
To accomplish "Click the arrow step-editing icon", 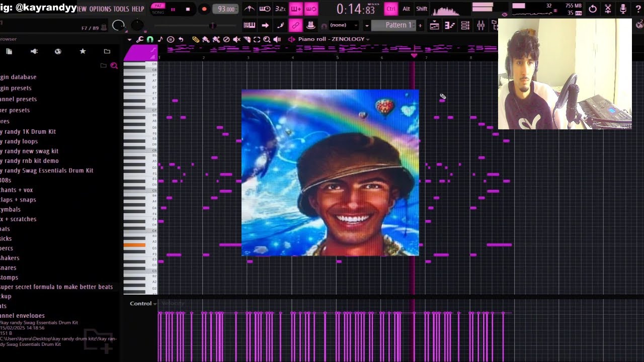I will (265, 25).
